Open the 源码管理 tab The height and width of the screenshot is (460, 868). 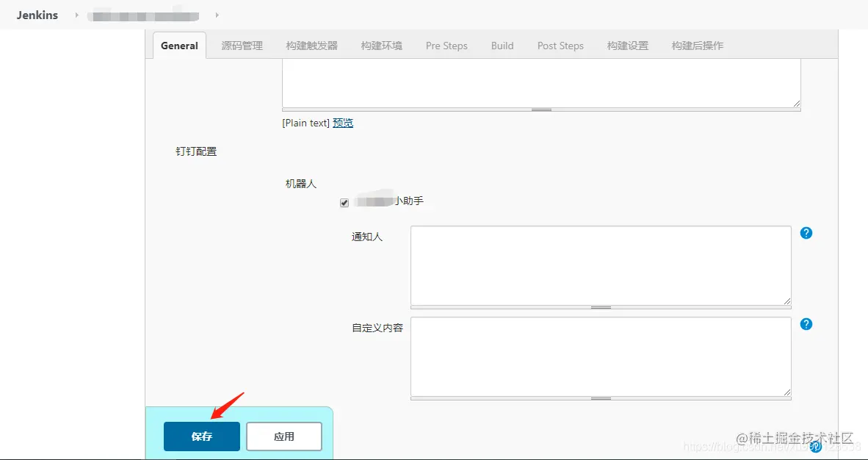pos(242,46)
